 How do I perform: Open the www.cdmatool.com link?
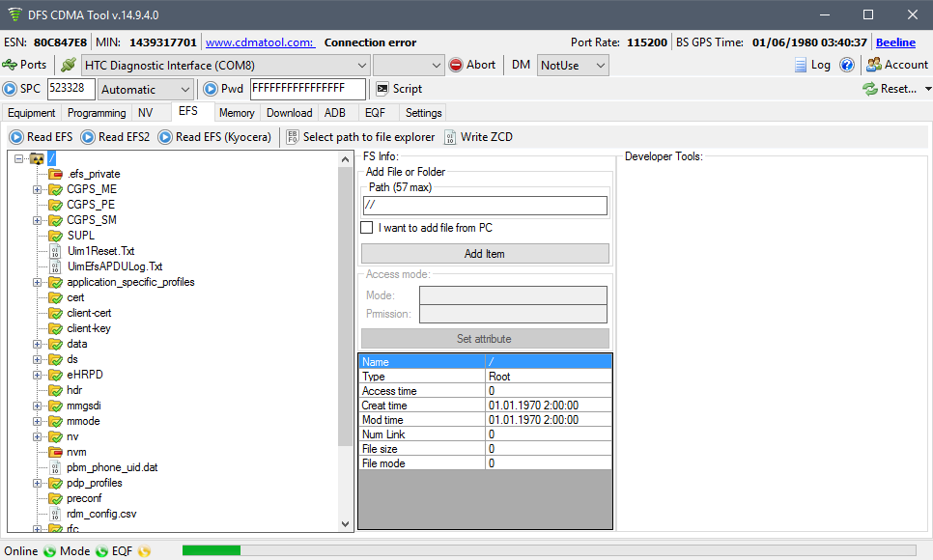pyautogui.click(x=260, y=42)
